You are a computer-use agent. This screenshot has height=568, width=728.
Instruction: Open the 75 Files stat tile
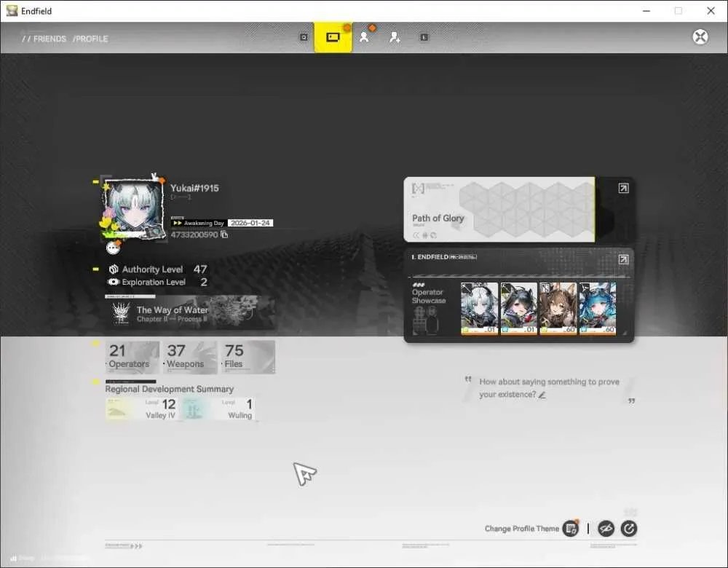(248, 357)
